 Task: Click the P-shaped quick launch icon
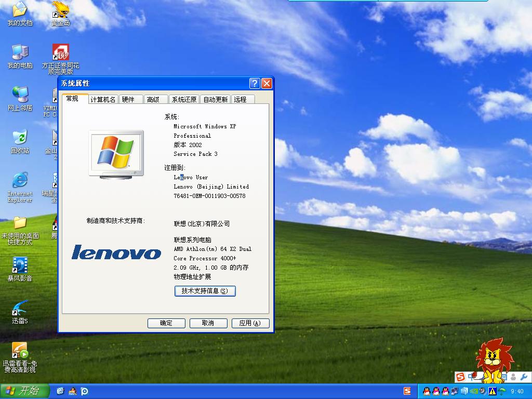pos(85,391)
